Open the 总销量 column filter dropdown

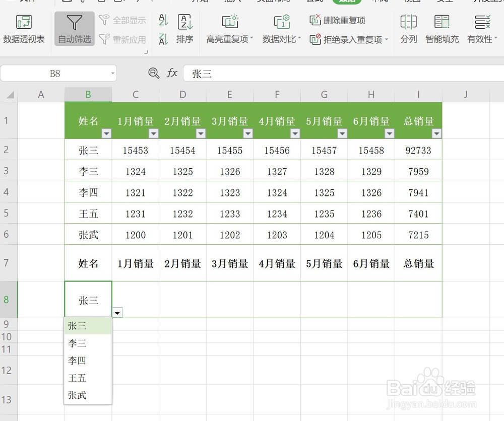tap(436, 133)
